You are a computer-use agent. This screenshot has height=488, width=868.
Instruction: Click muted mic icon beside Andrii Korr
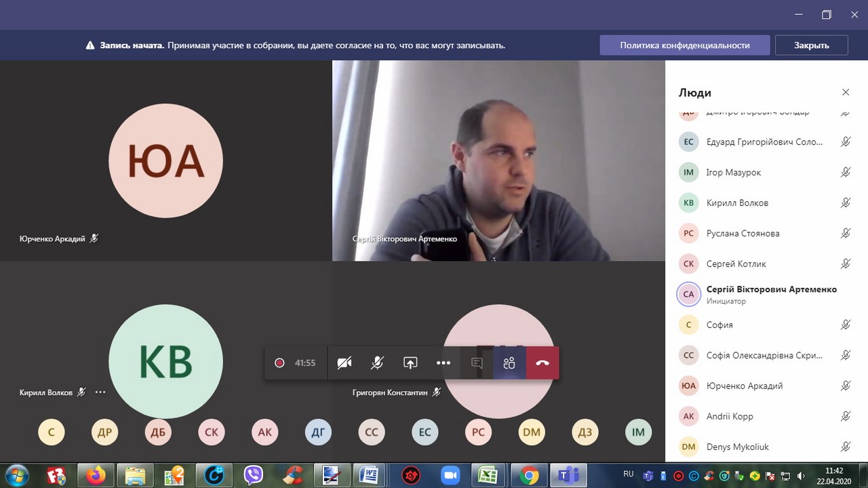[x=846, y=416]
